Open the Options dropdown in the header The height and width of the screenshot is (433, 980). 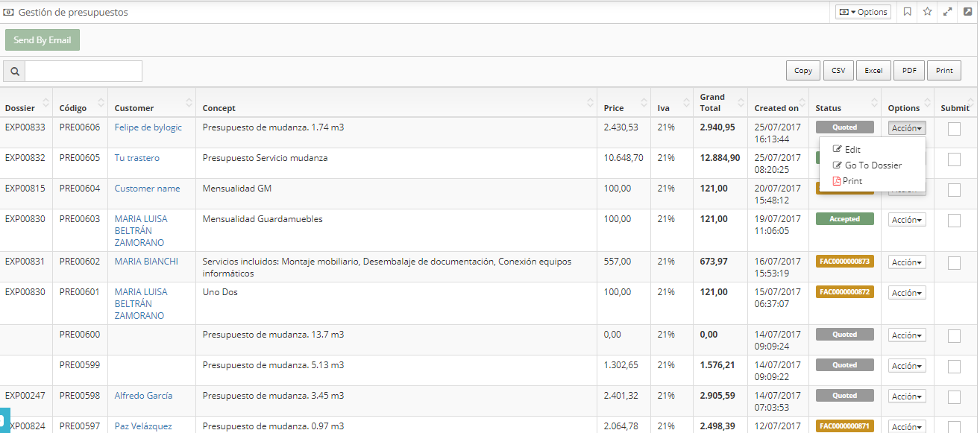click(x=863, y=12)
